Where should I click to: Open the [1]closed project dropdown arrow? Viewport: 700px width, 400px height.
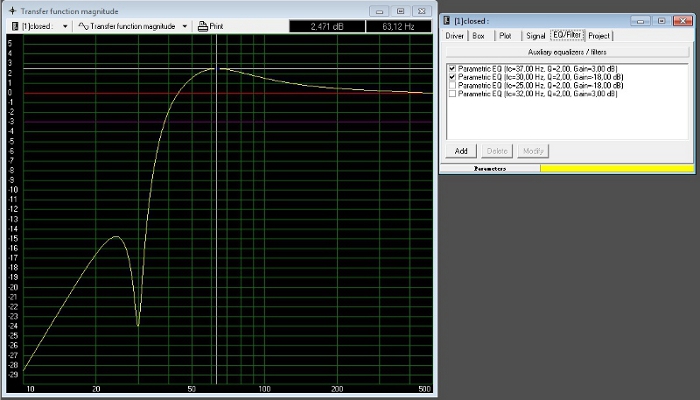tap(66, 26)
